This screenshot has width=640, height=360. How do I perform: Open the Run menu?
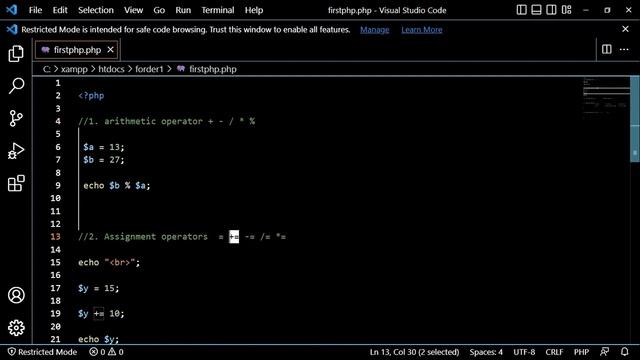[x=183, y=10]
